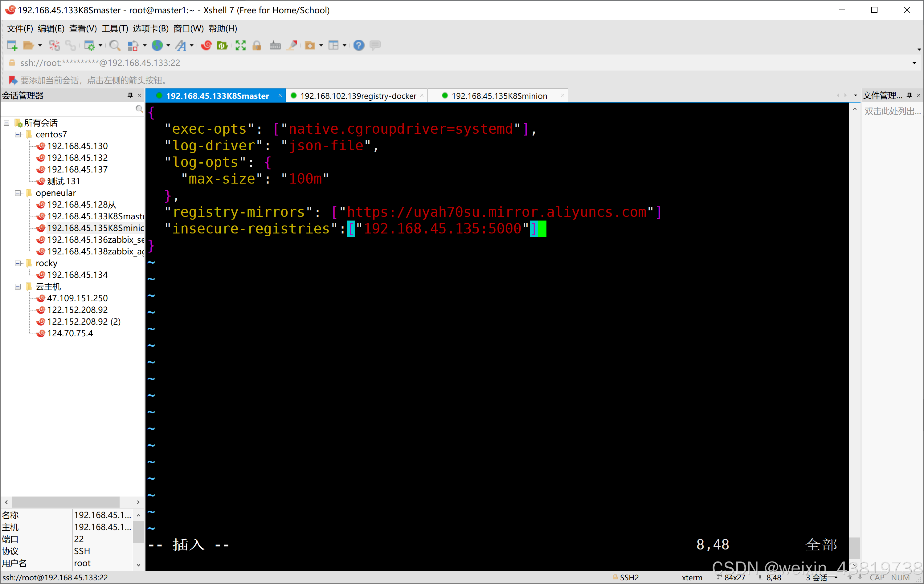Select session 192.168.45.134 under rocky
This screenshot has width=924, height=584.
tap(77, 274)
